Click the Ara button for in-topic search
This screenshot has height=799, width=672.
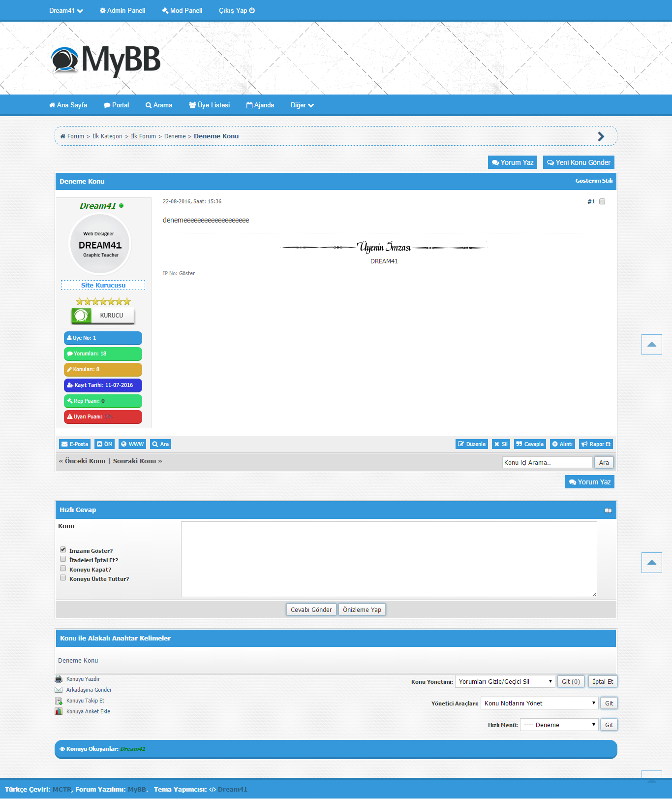coord(604,462)
